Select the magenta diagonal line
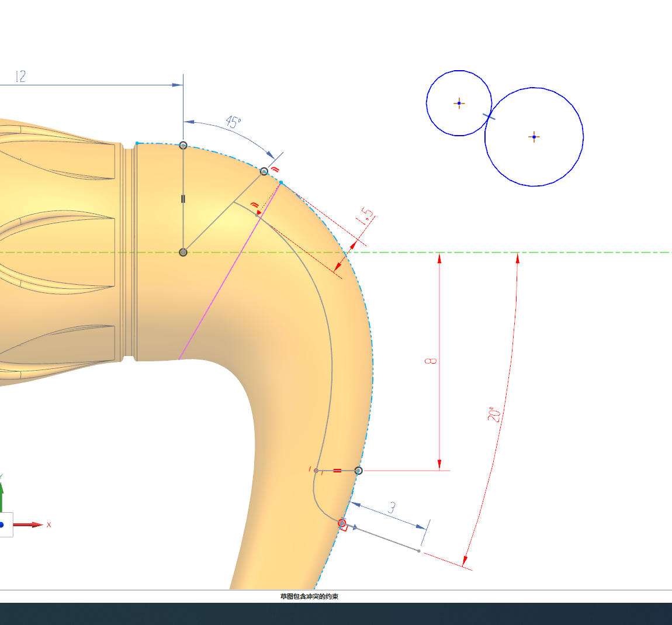This screenshot has width=672, height=625. 230,271
